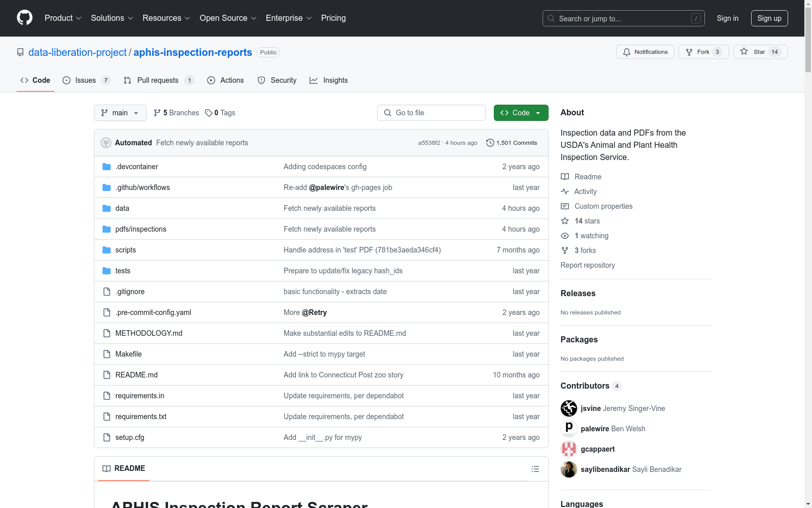Open the METHODOLOGY.md file
The image size is (812, 508).
(149, 333)
